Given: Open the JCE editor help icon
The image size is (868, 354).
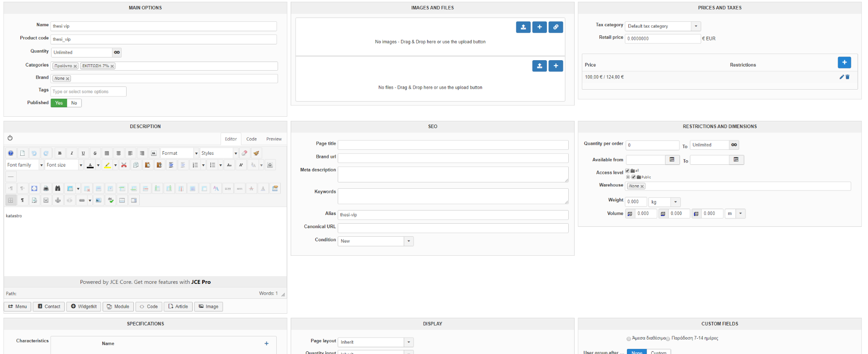Looking at the screenshot, I should coord(11,153).
